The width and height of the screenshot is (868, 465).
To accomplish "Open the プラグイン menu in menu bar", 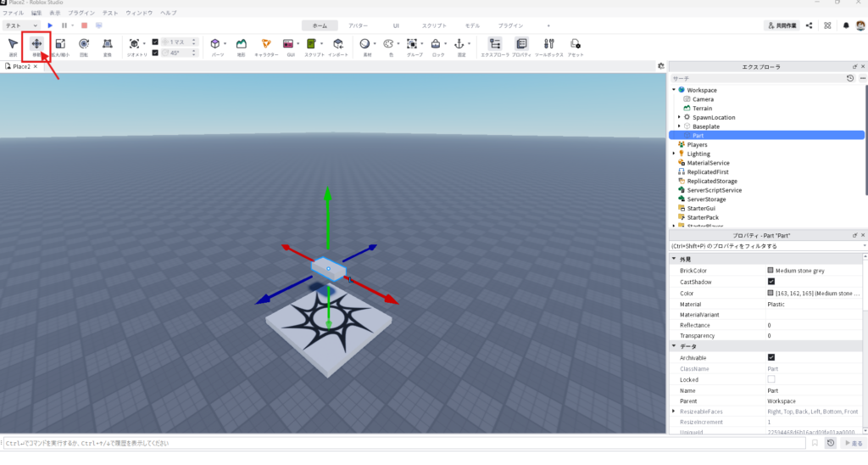I will (81, 14).
